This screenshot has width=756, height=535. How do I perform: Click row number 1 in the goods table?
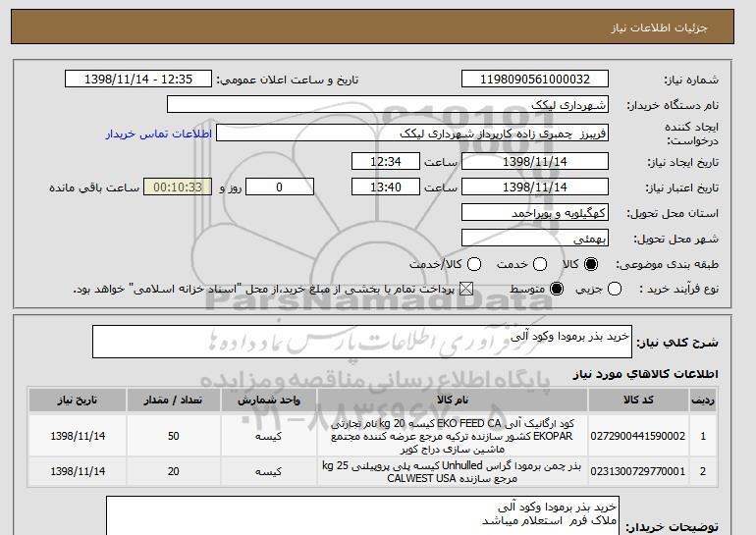(703, 436)
